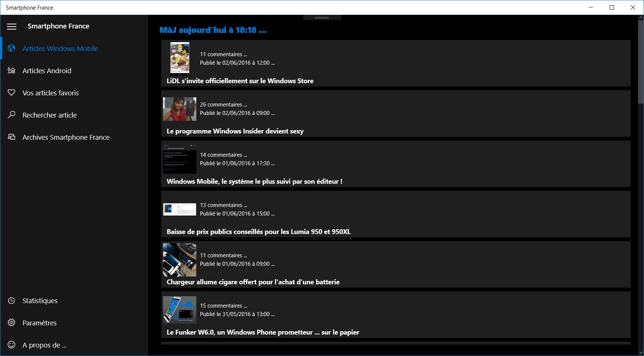Click the Funker W6.0 article thumbnail
Viewport: 644px width, 356px height.
(x=180, y=310)
